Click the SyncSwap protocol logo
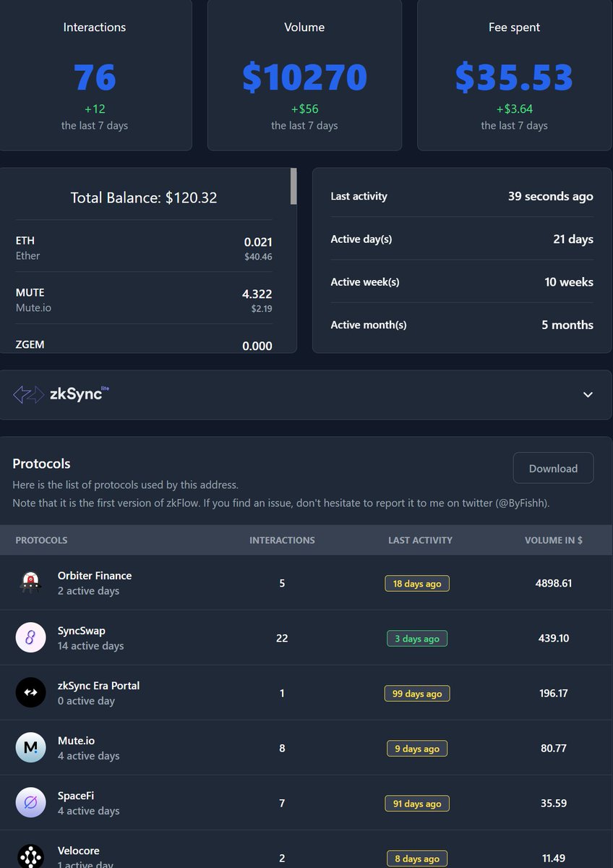Image resolution: width=613 pixels, height=868 pixels. [x=30, y=638]
